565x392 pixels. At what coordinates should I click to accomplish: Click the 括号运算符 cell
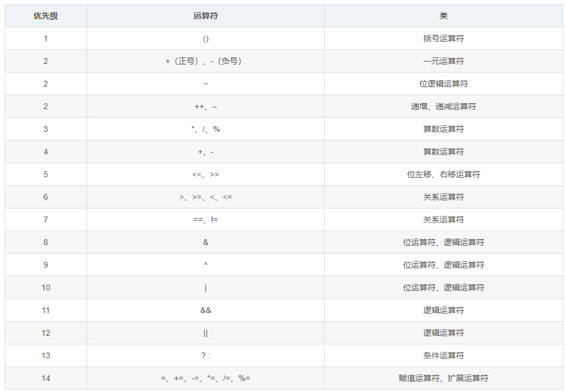pos(443,38)
